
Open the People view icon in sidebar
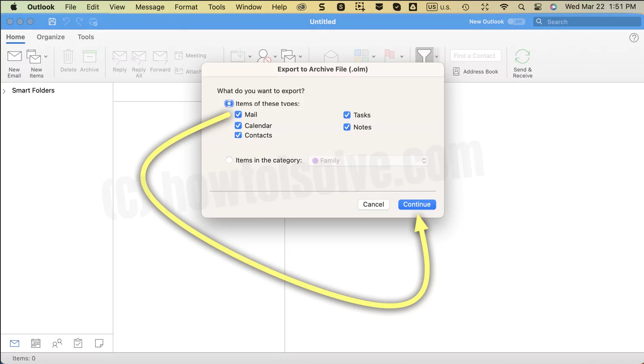click(57, 343)
